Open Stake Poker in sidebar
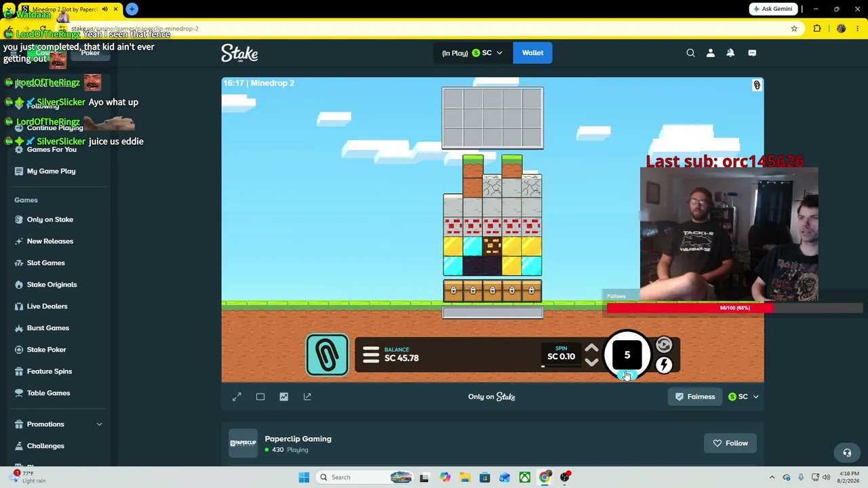The height and width of the screenshot is (488, 868). (46, 350)
